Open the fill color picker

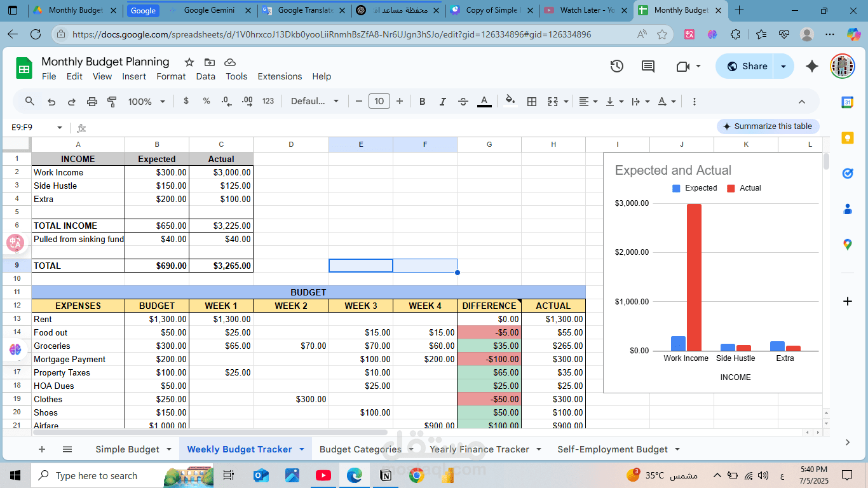point(510,101)
